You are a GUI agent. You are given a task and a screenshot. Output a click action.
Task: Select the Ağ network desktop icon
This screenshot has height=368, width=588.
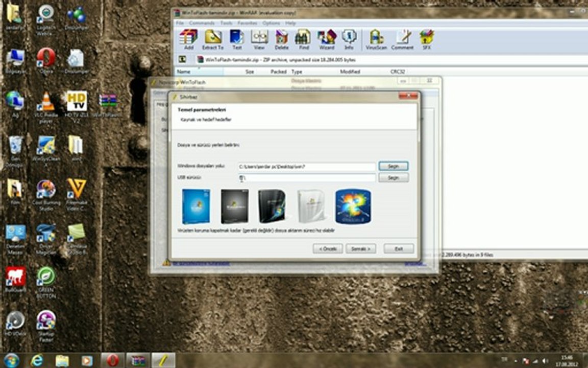point(15,104)
